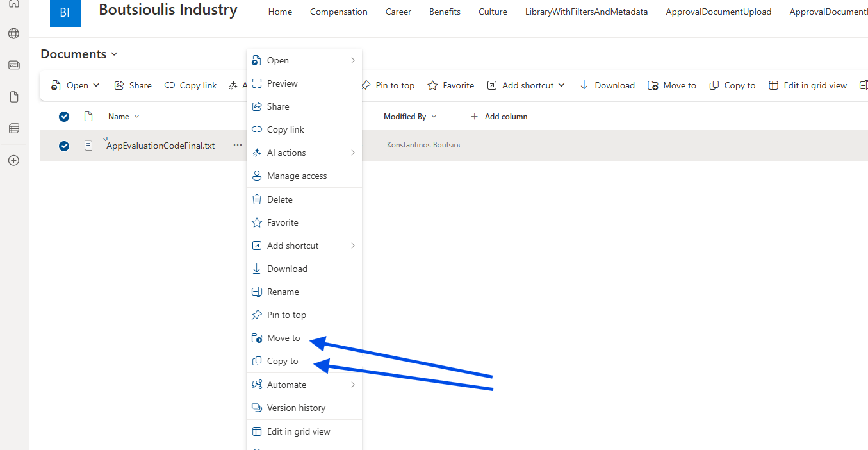Viewport: 868px width, 450px height.
Task: Select Version history in context menu
Action: [x=296, y=408]
